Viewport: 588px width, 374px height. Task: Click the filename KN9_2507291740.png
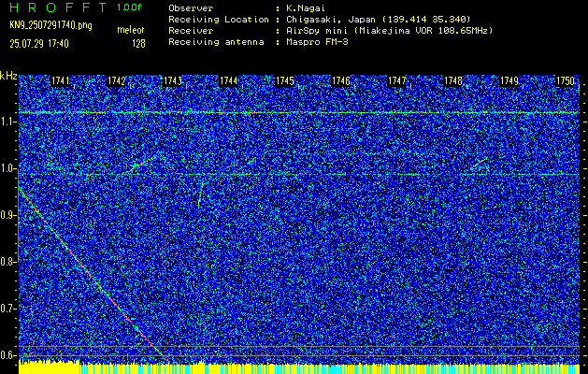click(50, 25)
